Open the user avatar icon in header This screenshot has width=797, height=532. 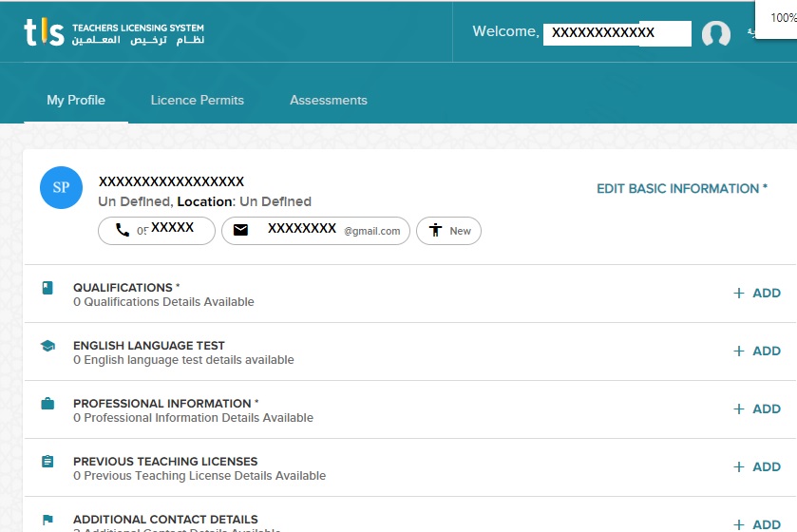(715, 33)
